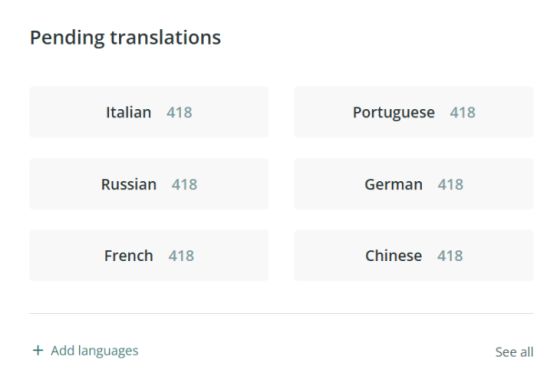The width and height of the screenshot is (560, 383).
Task: Open the Italian pending translations card
Action: tap(149, 112)
